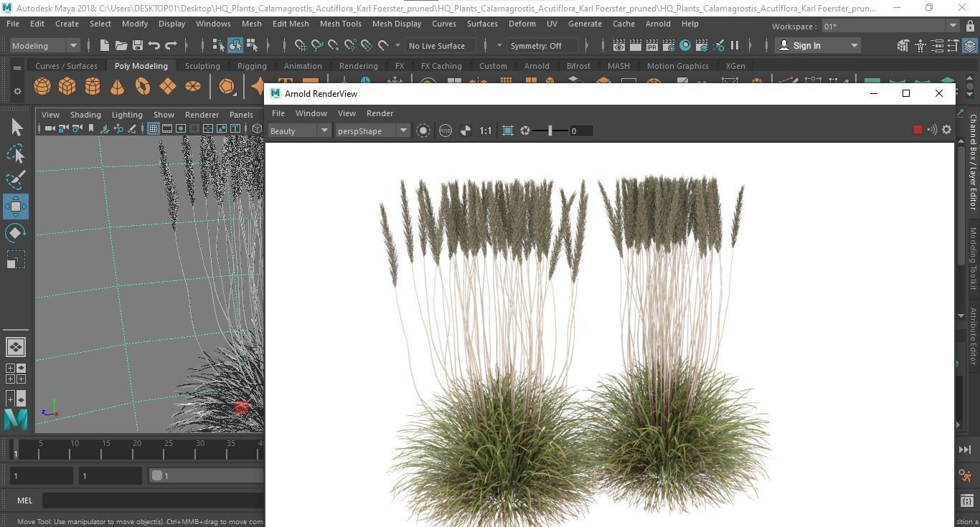Open the Render View window icon
The height and width of the screenshot is (527, 980).
click(619, 46)
